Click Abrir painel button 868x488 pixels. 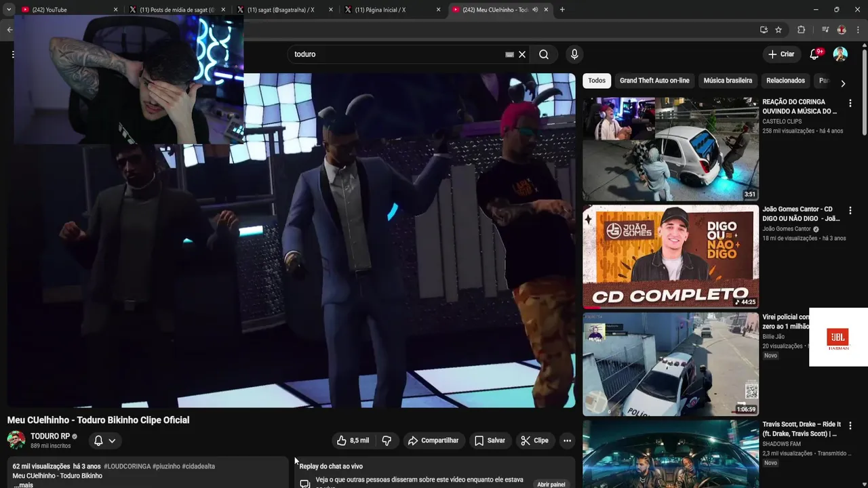[x=551, y=485]
